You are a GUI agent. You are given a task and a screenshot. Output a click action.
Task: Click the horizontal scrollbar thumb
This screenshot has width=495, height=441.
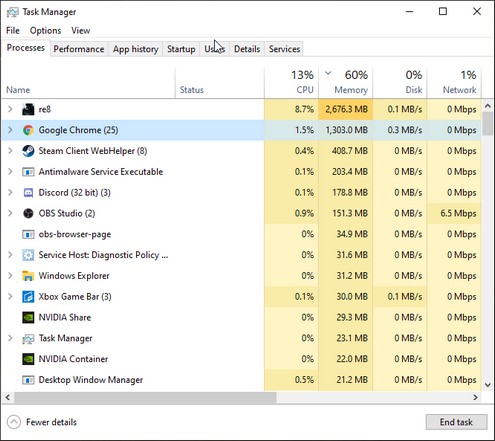click(145, 397)
